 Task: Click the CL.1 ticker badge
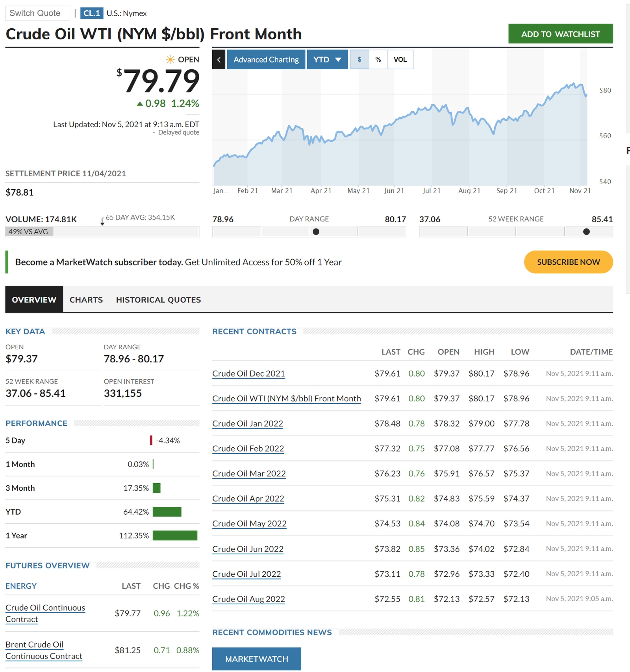[x=92, y=13]
